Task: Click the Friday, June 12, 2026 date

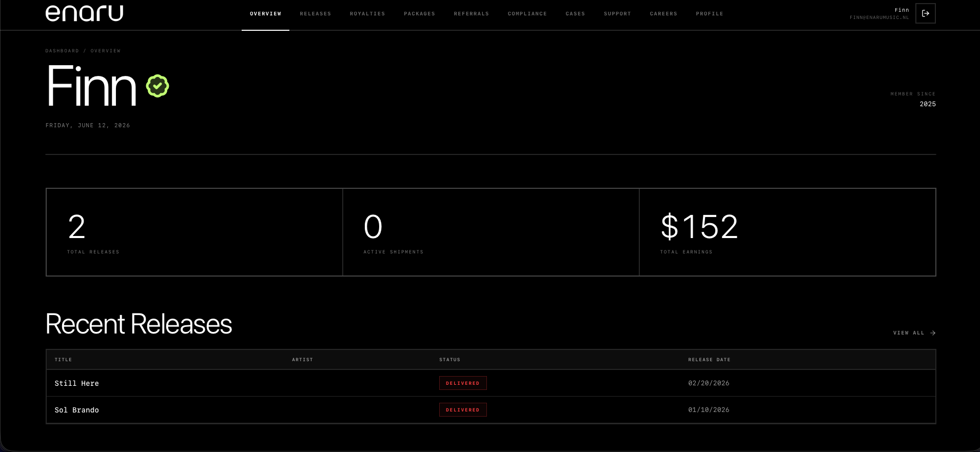Action: point(88,125)
